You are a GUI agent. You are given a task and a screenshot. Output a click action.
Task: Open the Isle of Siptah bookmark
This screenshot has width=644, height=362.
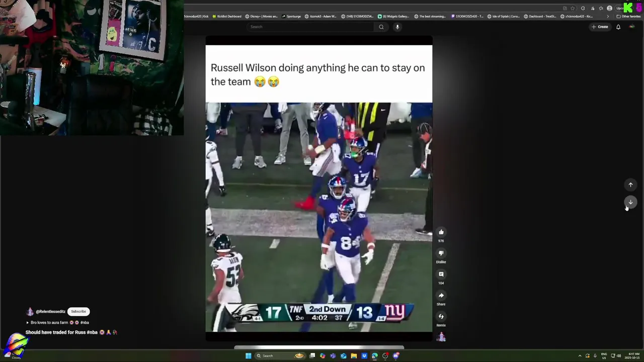coord(504,16)
